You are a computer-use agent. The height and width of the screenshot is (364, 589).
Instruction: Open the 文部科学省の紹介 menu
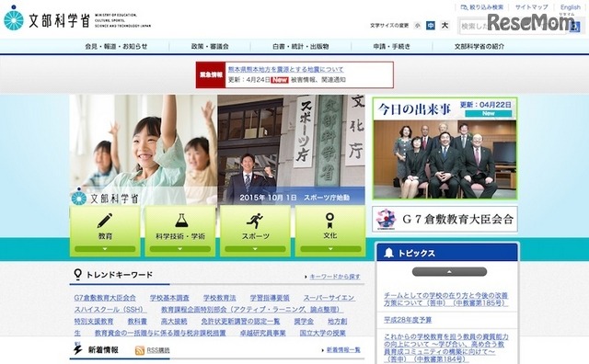(479, 47)
